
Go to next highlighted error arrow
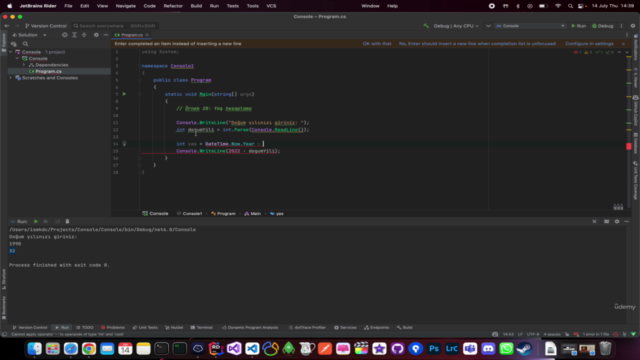(627, 52)
